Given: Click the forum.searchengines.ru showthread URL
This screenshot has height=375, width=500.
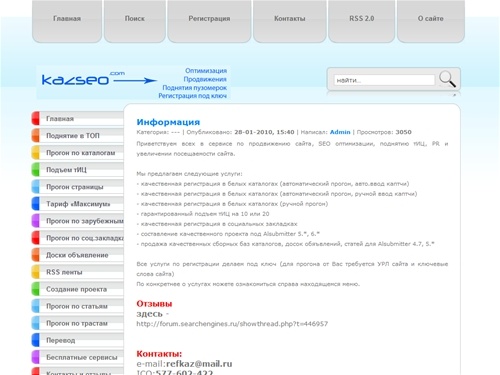Looking at the screenshot, I should 232,324.
